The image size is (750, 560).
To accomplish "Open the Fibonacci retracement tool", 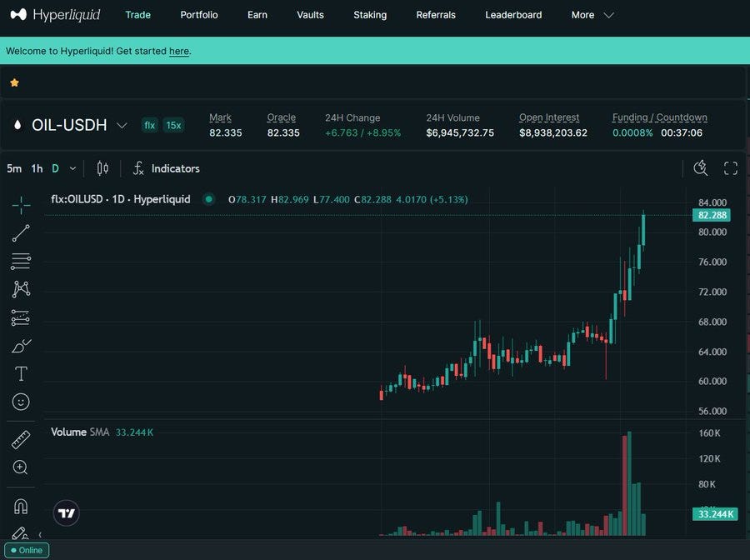I will coord(21,261).
